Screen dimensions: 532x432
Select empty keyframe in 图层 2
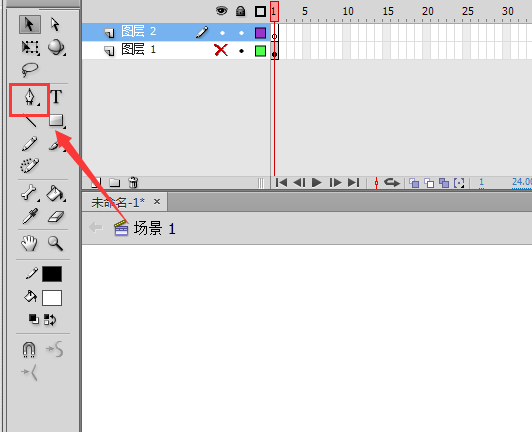pos(274,33)
